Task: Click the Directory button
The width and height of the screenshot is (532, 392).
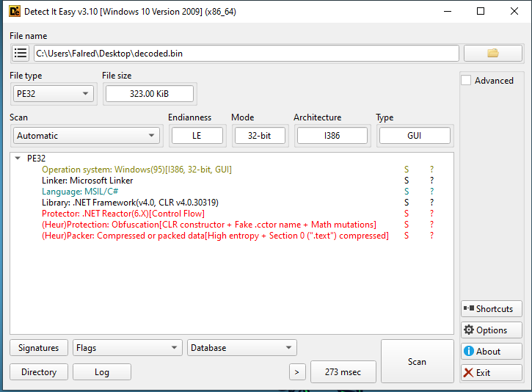Action: [39, 372]
